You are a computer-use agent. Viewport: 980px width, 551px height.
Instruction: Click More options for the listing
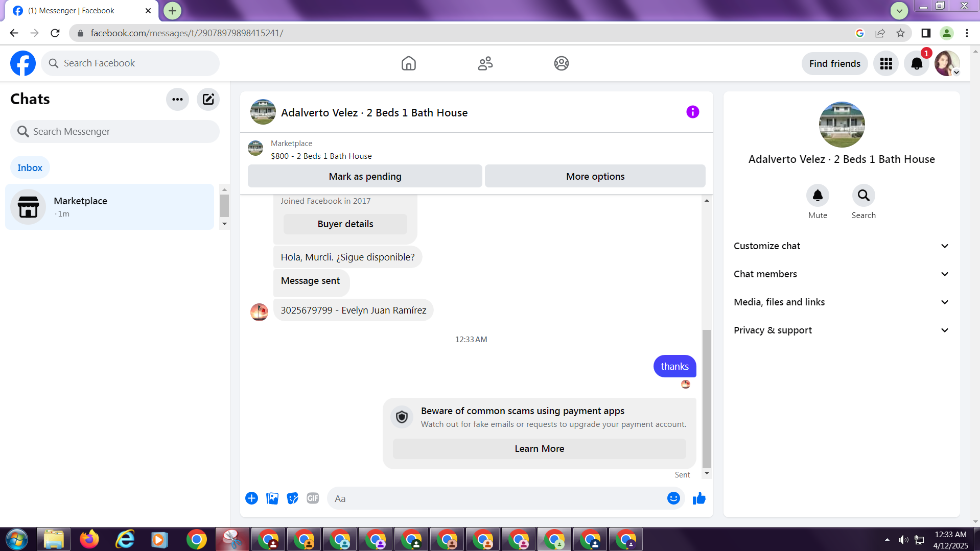coord(595,176)
